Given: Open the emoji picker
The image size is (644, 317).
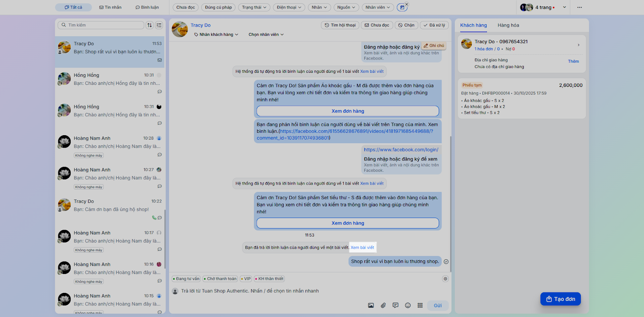Looking at the screenshot, I should (x=408, y=305).
